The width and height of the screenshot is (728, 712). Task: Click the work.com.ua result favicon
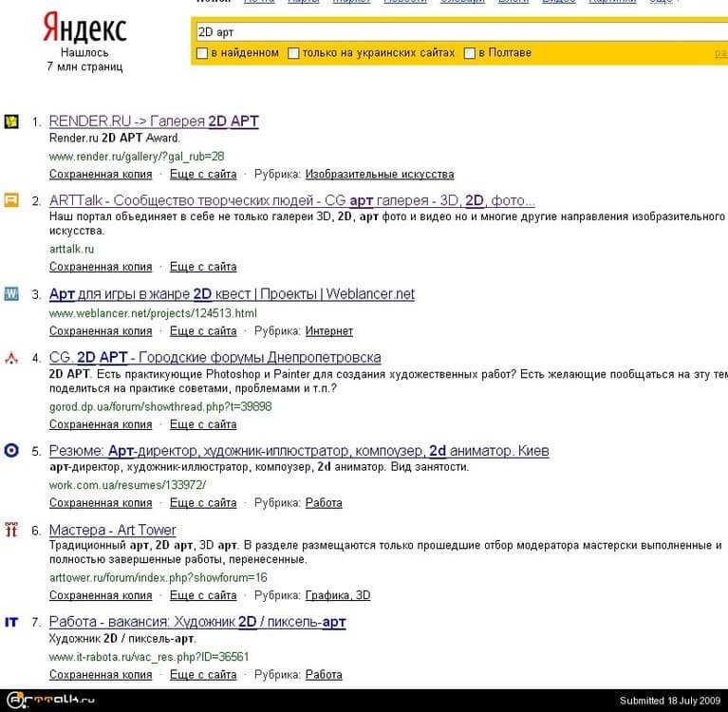[11, 450]
